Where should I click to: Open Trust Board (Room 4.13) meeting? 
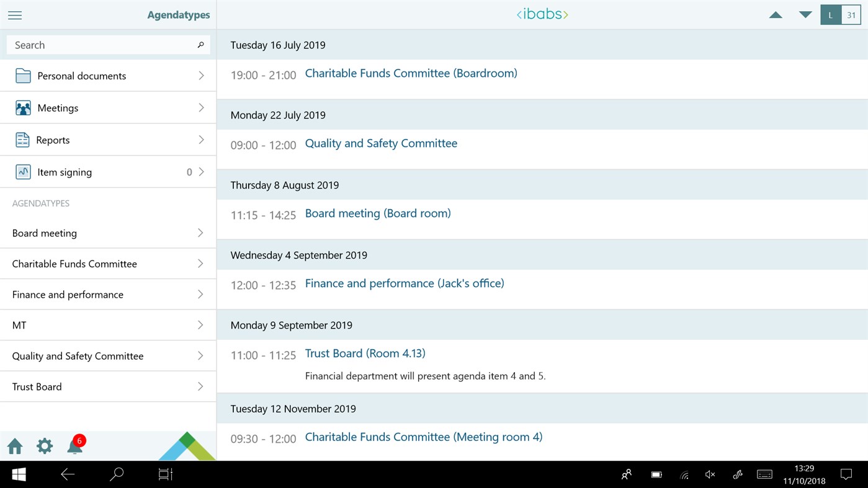(365, 353)
